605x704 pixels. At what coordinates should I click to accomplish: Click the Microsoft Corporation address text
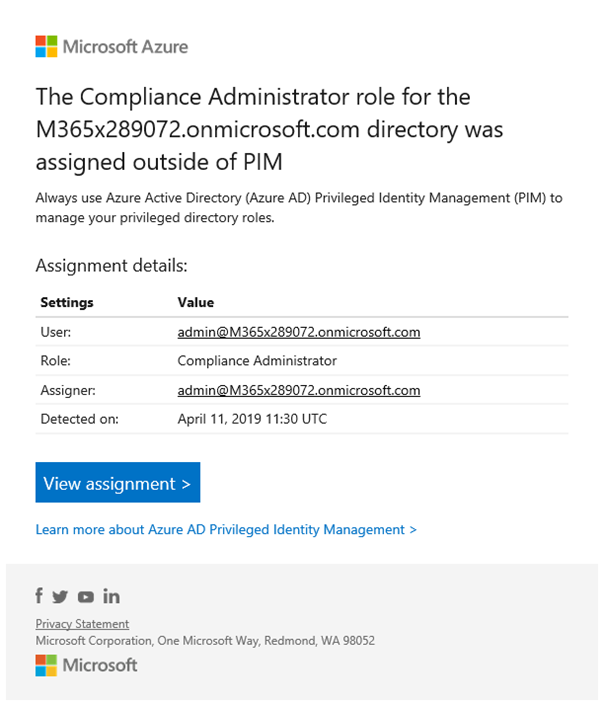(205, 640)
